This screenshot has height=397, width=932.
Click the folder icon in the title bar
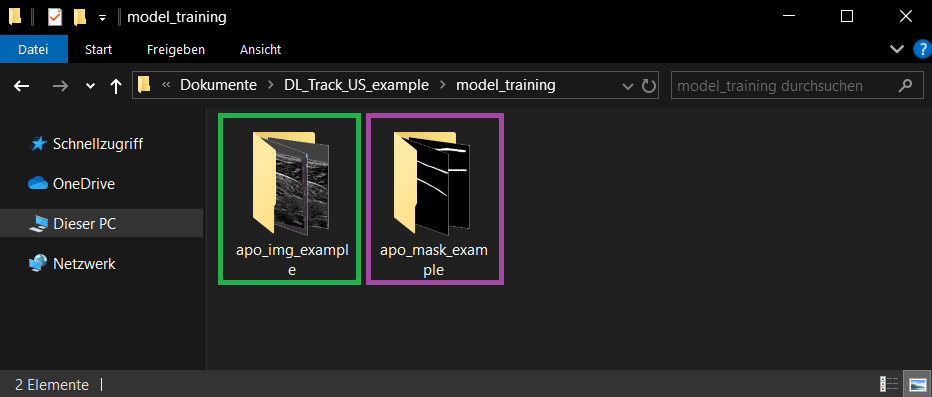pos(14,17)
